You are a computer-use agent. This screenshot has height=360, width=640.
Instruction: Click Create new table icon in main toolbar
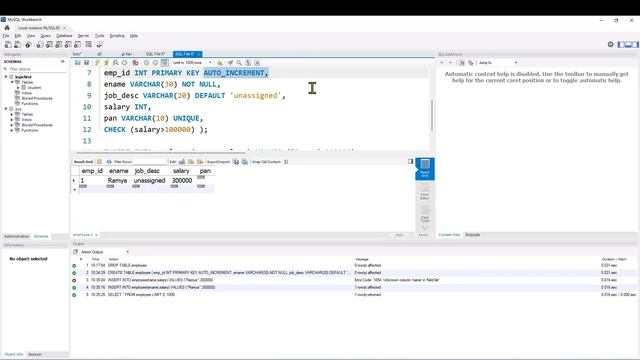tap(49, 44)
